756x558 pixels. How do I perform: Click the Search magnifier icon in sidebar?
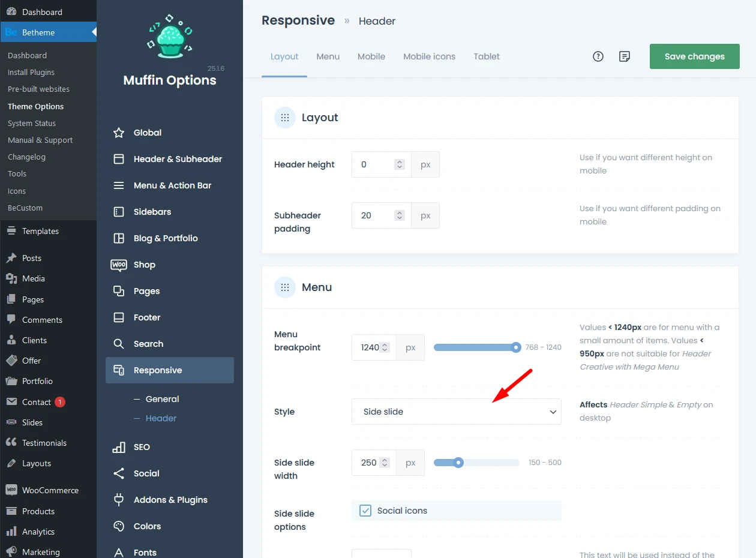point(119,344)
